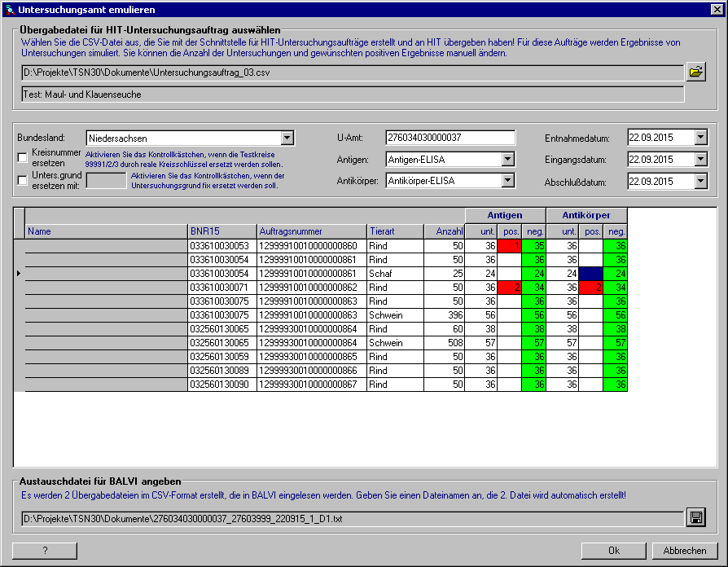Open the Entnahmedatum date picker
The image size is (728, 567).
[x=701, y=138]
